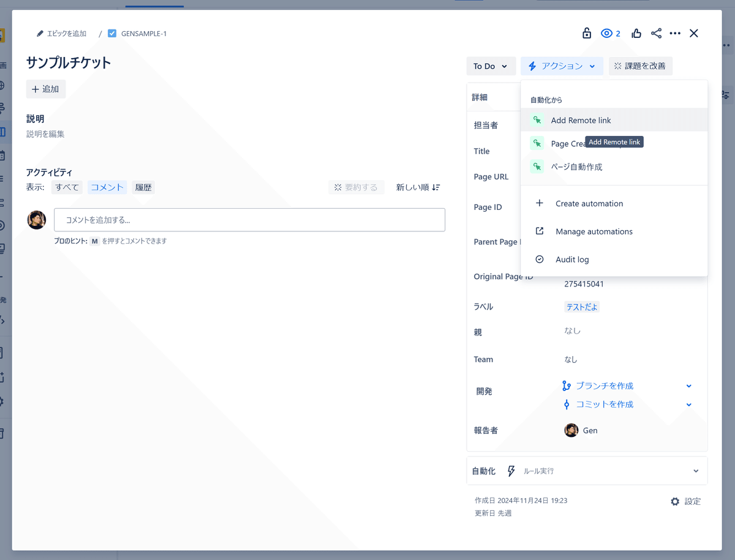Click the external link icon for Manage automations

540,231
